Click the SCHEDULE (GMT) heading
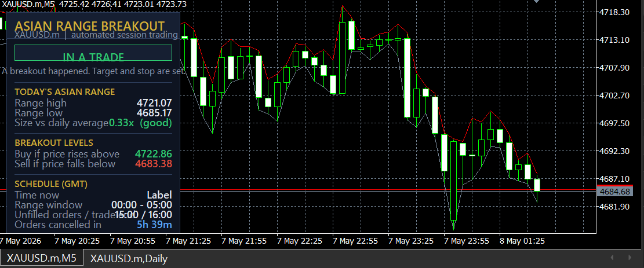 click(51, 184)
